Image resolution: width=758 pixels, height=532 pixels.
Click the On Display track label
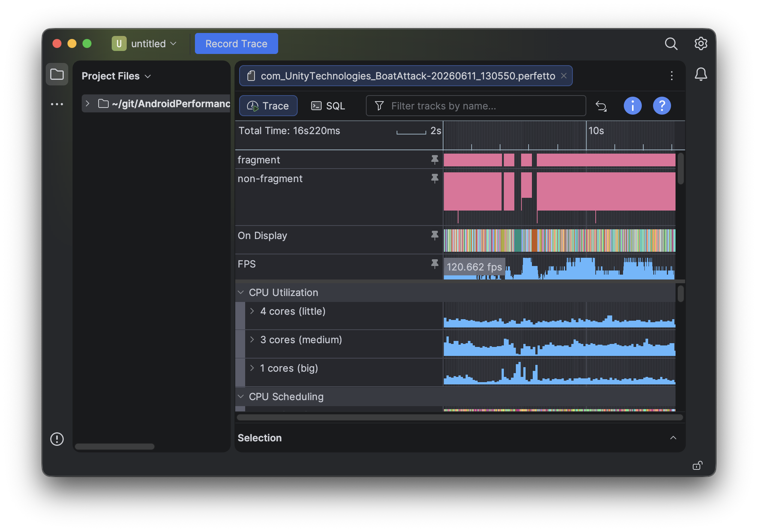point(262,236)
